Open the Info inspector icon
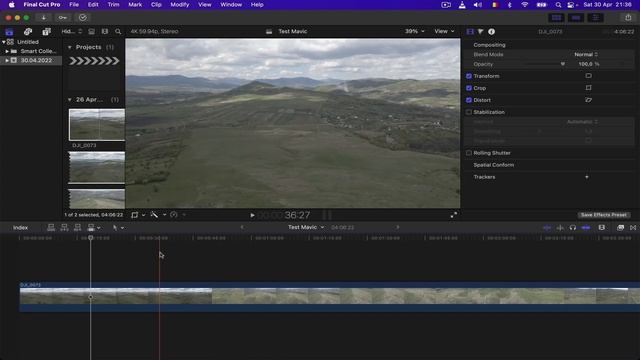The width and height of the screenshot is (640, 360). coord(491,31)
